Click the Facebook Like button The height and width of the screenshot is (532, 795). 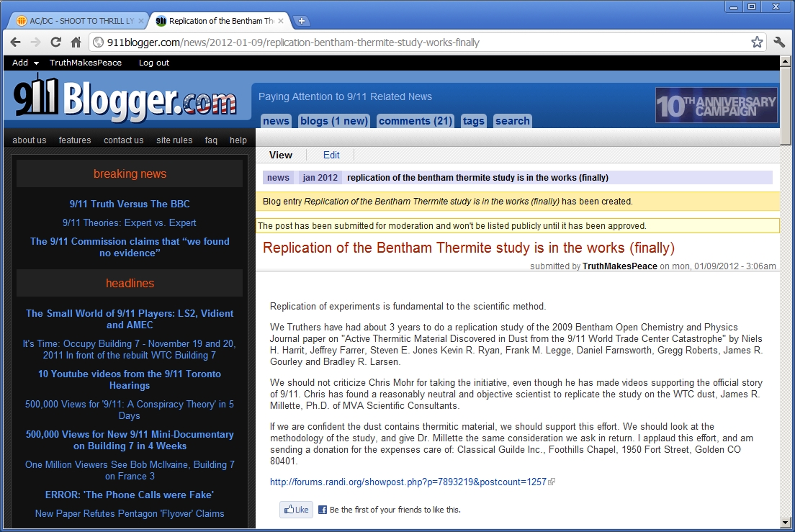(x=296, y=510)
